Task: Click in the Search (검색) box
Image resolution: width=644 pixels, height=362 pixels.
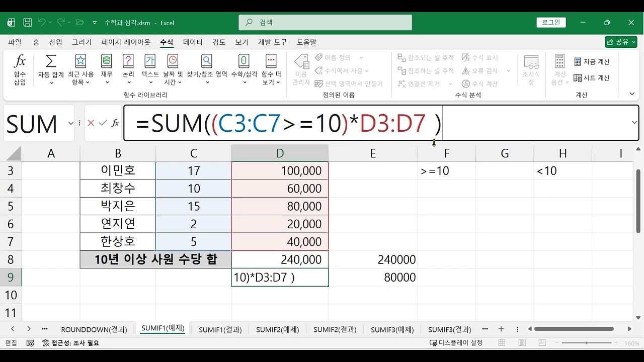Action: 325,23
